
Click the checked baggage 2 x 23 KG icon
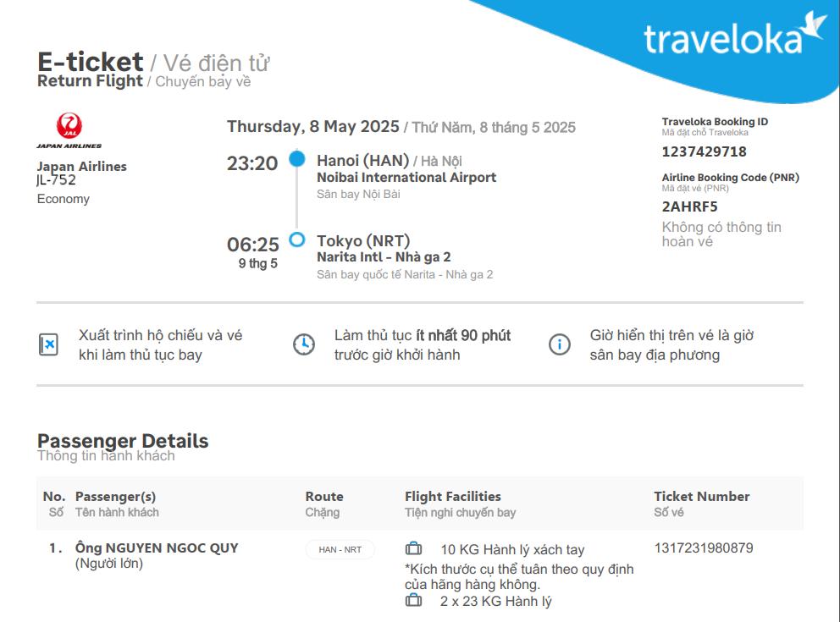(x=413, y=601)
